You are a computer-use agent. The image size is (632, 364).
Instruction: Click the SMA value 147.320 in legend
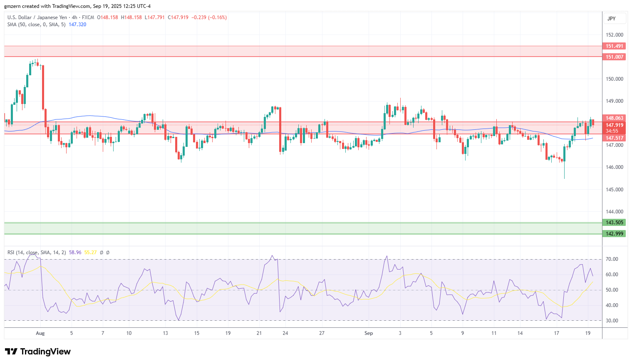77,25
